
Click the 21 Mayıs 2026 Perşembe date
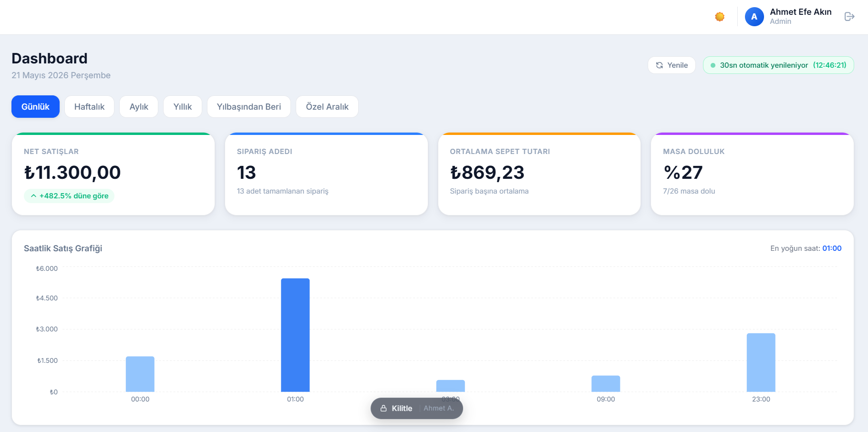[61, 75]
